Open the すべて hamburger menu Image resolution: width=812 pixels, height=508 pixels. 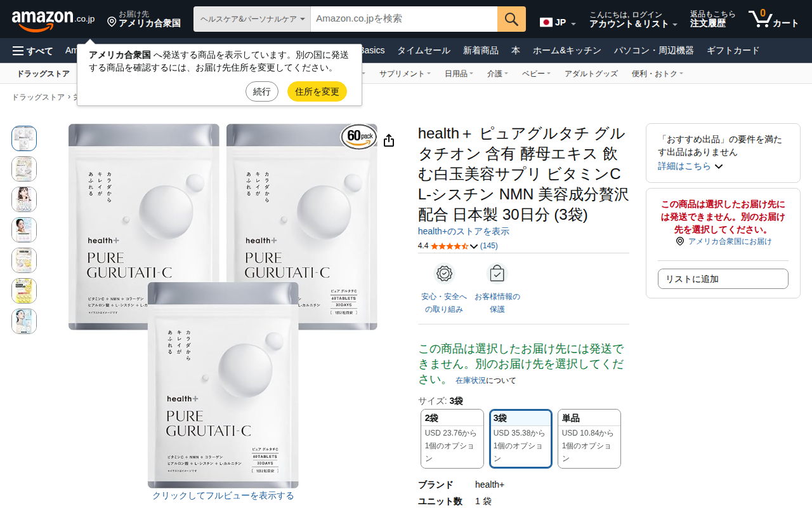(33, 51)
